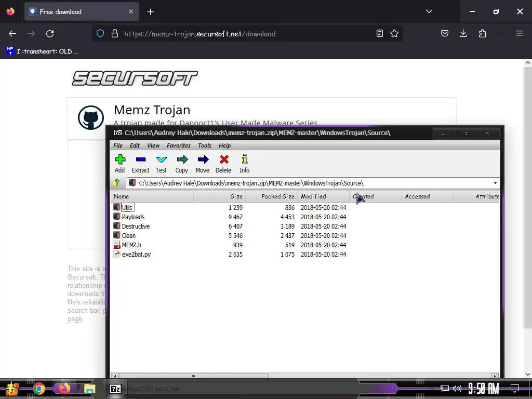Open the Pocket save icon
The image size is (532, 399).
tap(445, 33)
